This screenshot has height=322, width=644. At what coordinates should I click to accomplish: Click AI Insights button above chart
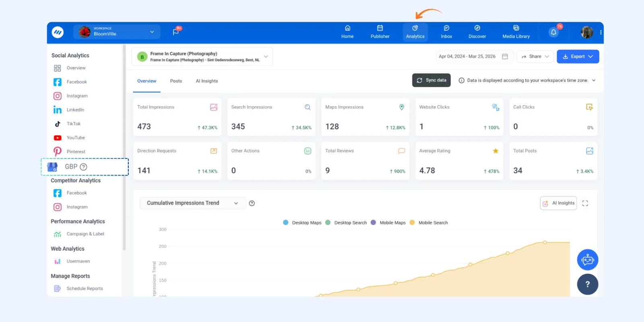click(558, 203)
